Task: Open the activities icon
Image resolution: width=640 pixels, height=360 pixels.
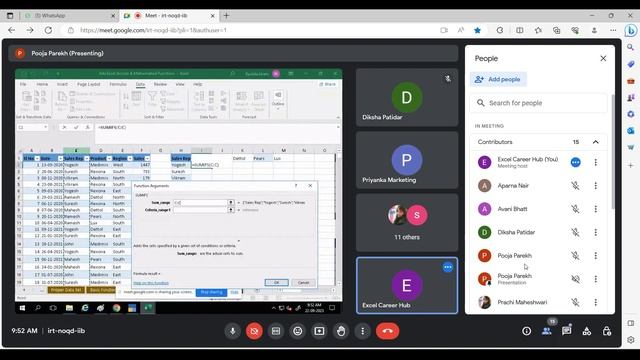Action: (587, 331)
